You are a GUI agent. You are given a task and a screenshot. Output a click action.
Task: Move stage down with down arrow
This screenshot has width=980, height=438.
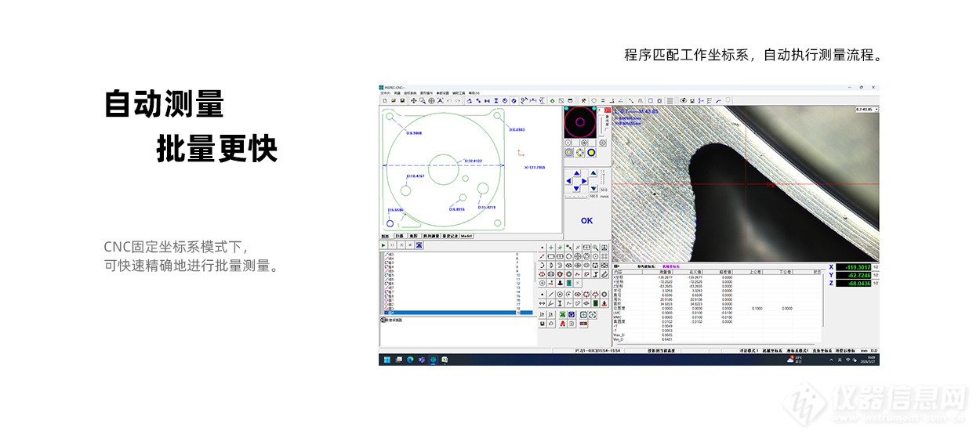click(576, 189)
